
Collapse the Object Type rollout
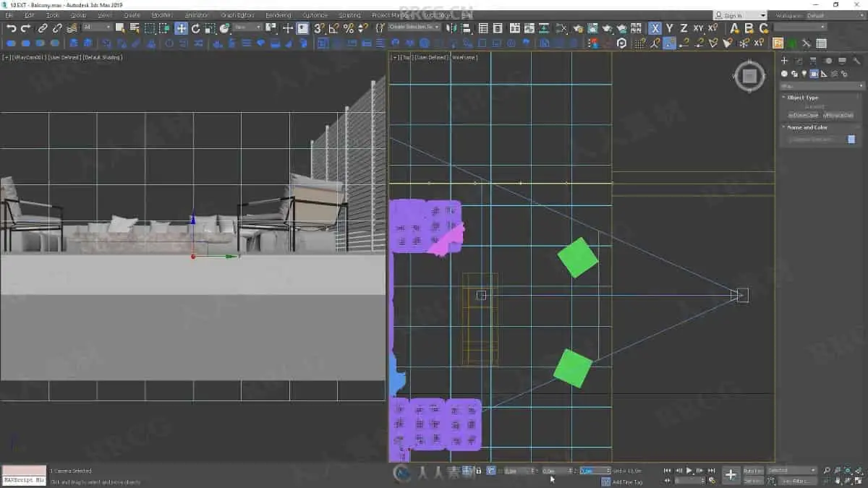point(802,98)
